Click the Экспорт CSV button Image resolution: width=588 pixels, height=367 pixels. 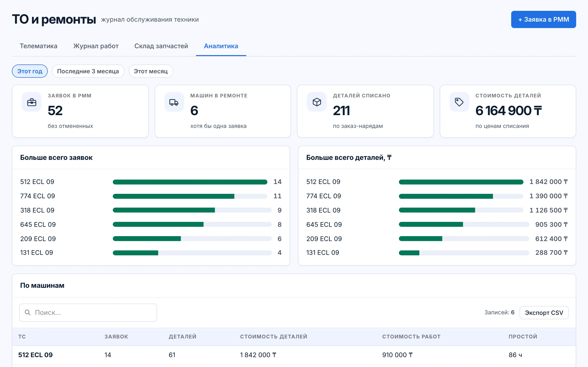(x=544, y=313)
